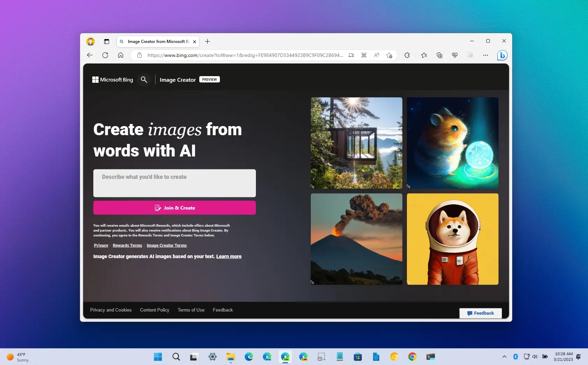Add this page to Collections

(x=439, y=55)
